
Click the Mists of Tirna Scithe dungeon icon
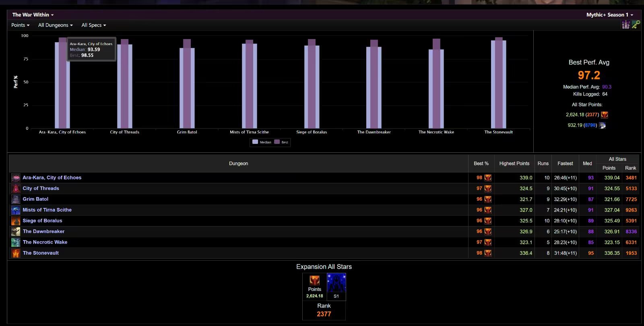pyautogui.click(x=16, y=210)
